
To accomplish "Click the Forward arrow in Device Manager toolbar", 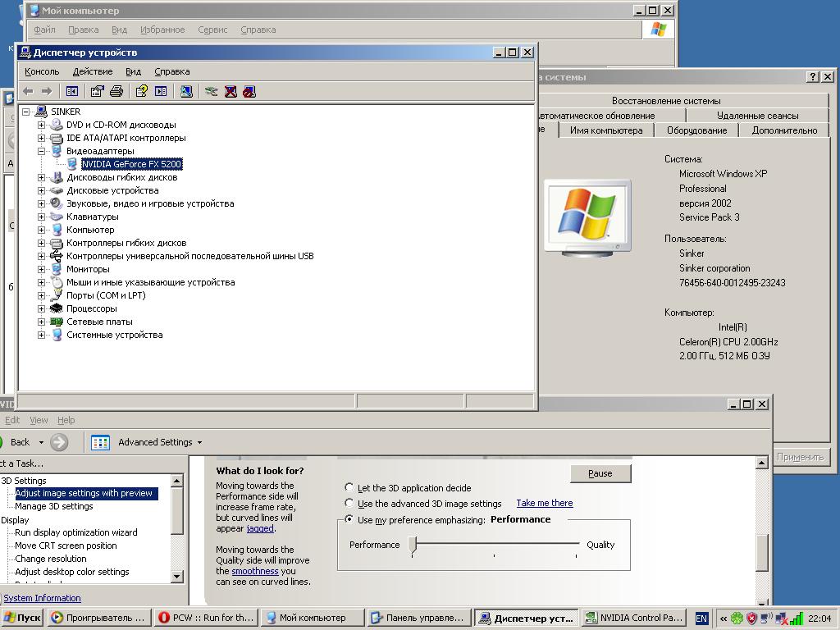I will tap(47, 92).
